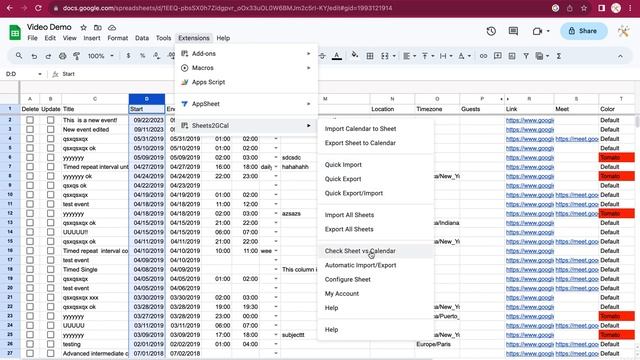Click the create filter icon
This screenshot has width=640, height=360.
pyautogui.click(x=526, y=56)
